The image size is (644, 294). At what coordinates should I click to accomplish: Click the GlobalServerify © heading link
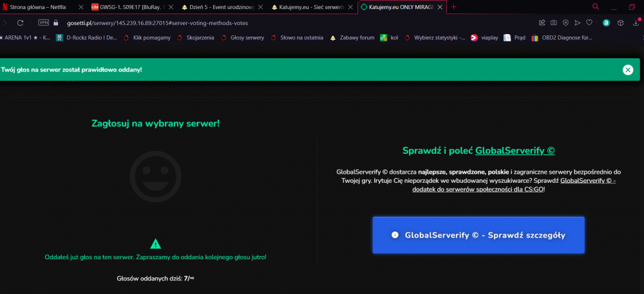[515, 151]
